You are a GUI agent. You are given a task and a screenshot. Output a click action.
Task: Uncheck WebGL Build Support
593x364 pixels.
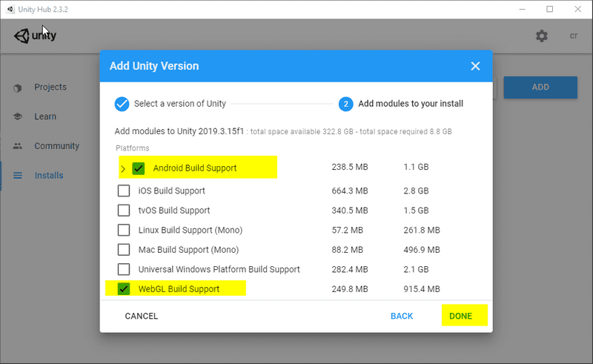coord(124,289)
